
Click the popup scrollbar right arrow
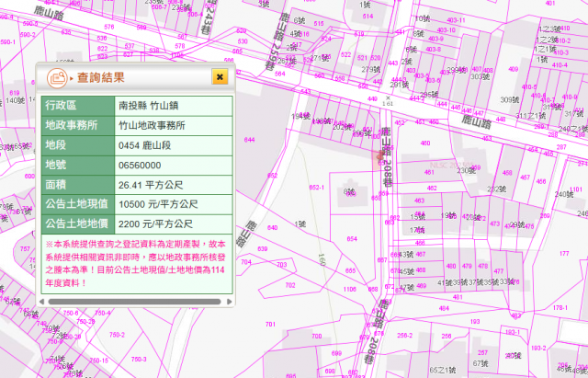coord(230,301)
